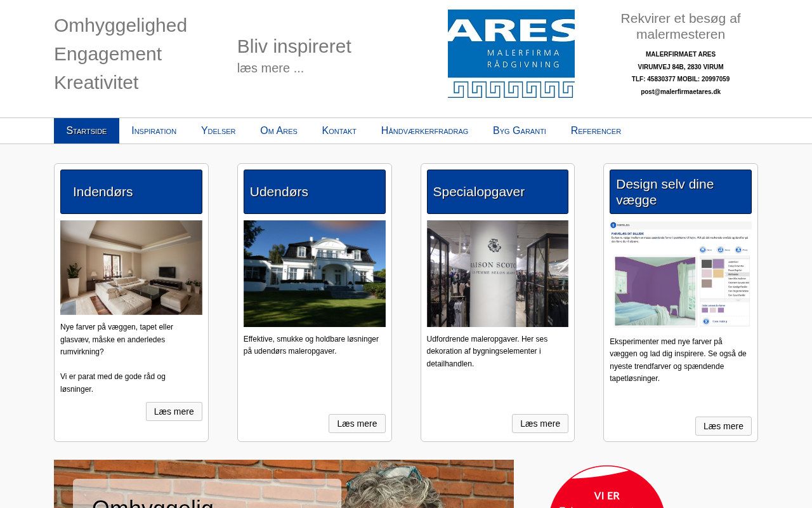Screen dimensions: 812x508
Task: Click the living room interior photo
Action: click(x=131, y=267)
